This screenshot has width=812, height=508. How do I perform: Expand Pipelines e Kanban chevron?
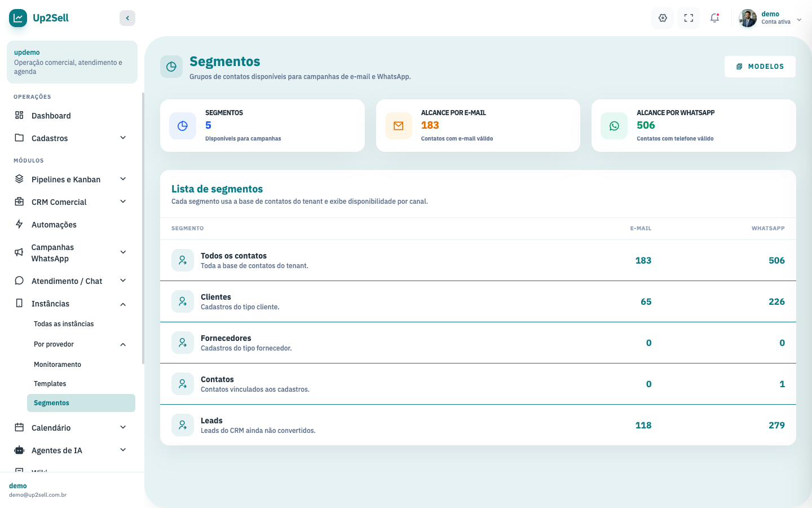[123, 179]
